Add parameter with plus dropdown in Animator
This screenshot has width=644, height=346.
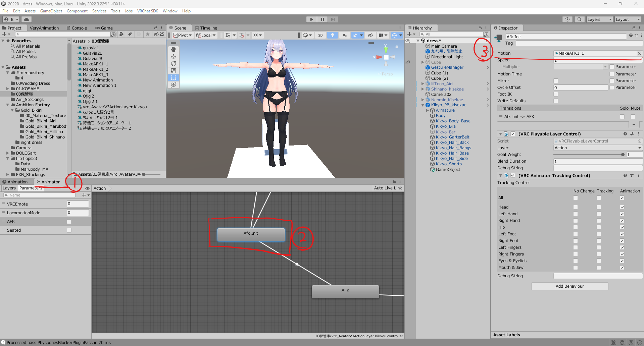86,195
